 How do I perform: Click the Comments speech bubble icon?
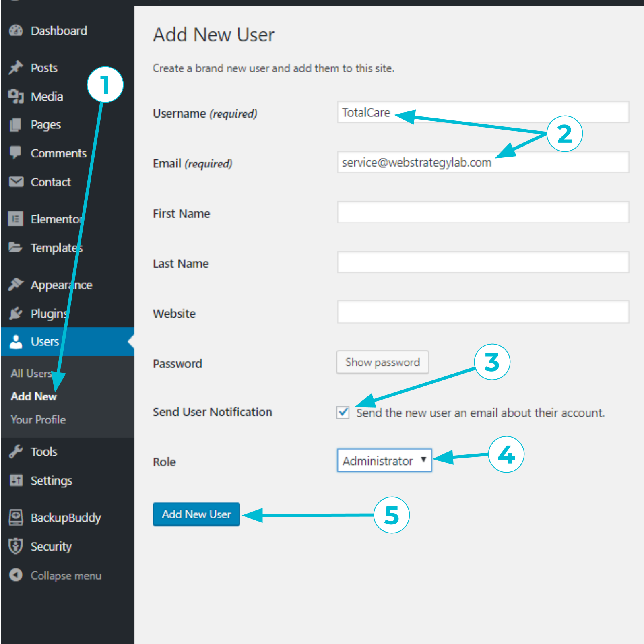(16, 153)
